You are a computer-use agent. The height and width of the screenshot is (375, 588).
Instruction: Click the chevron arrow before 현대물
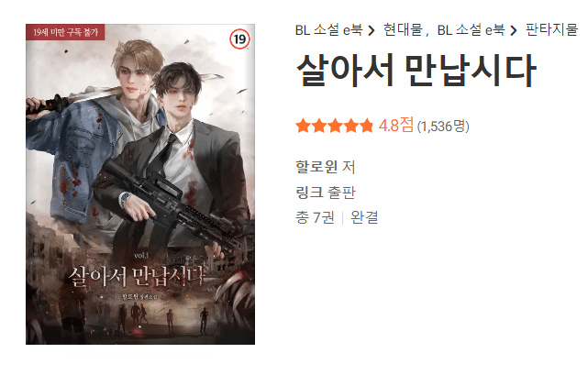click(x=372, y=30)
